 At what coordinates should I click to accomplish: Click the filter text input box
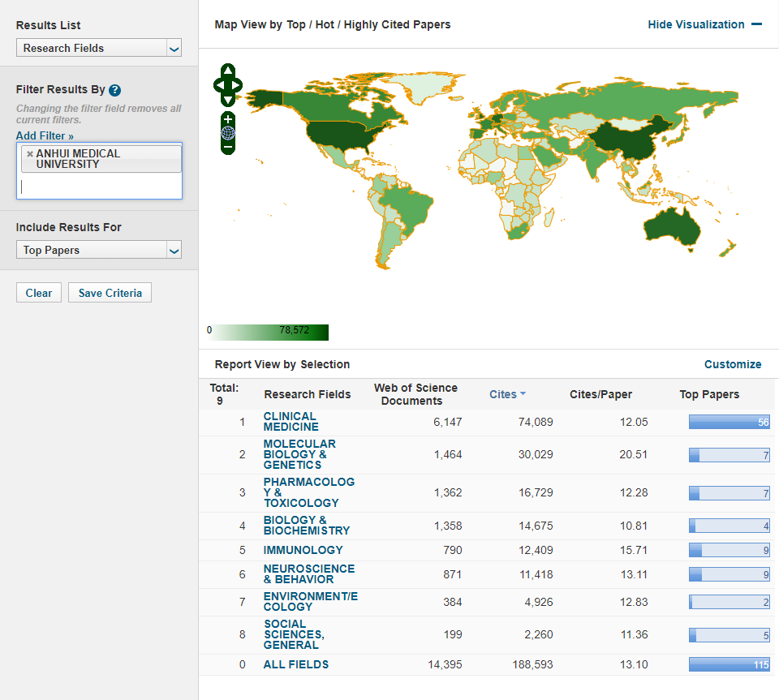click(99, 187)
